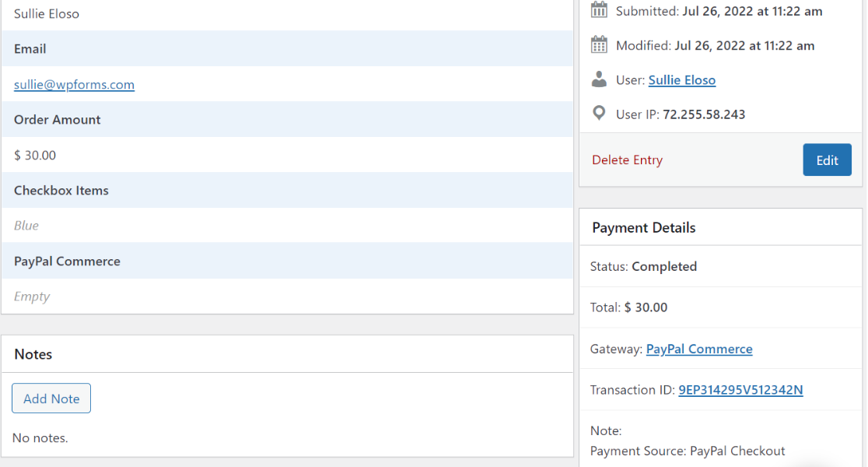Click the PayPal Commerce field label row
This screenshot has width=868, height=467.
[x=287, y=261]
